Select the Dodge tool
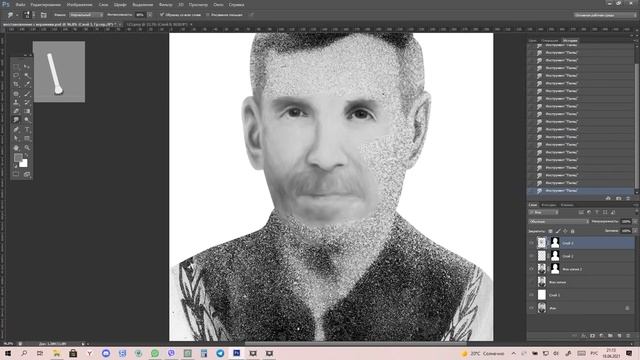Viewport: 640px width, 360px height. click(27, 120)
